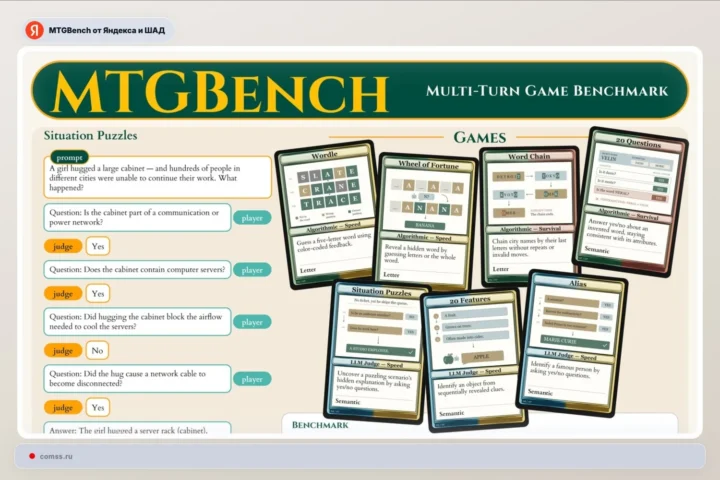
Task: Click the judge tag below the network cable question
Action: [63, 407]
